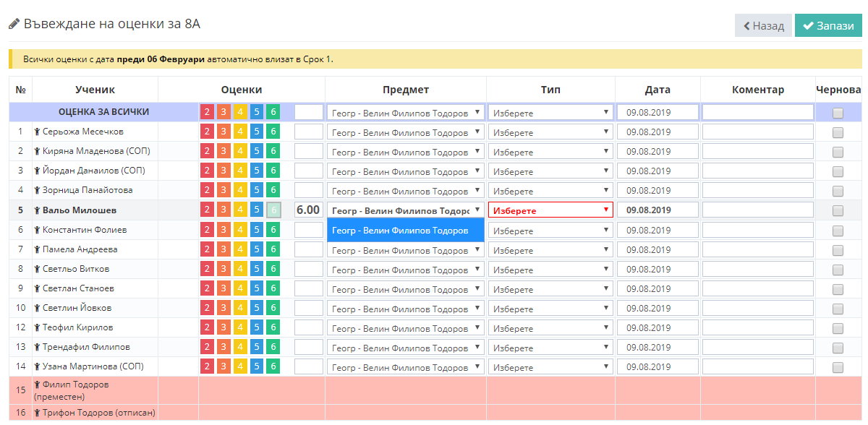Give grade 5 to Йордан Данаилов

[x=256, y=171]
